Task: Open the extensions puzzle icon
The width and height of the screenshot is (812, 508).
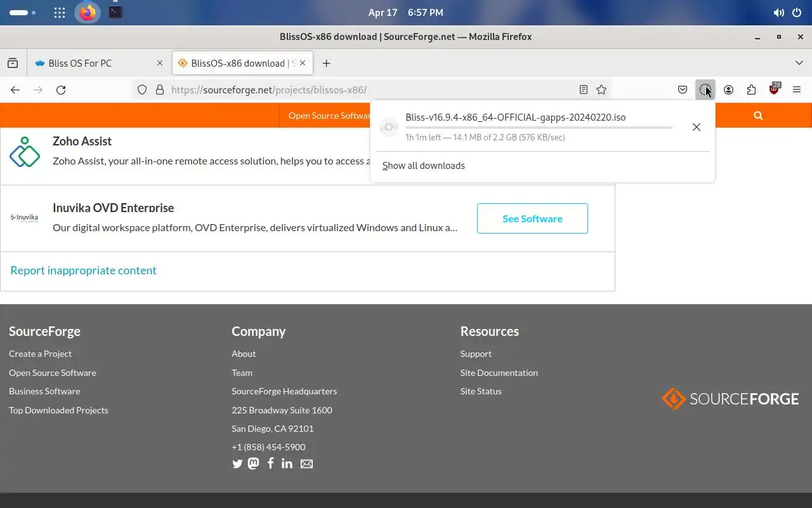Action: [751, 90]
